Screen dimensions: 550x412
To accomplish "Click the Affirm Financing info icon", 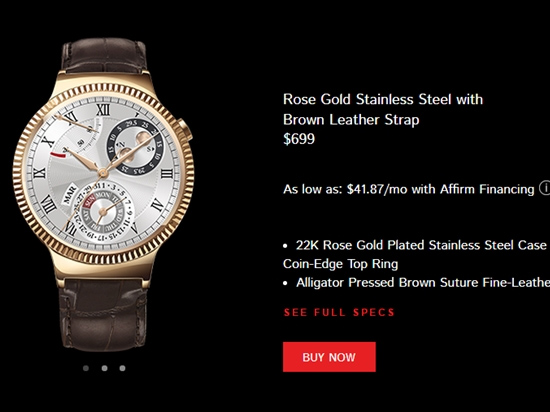I will pos(545,189).
